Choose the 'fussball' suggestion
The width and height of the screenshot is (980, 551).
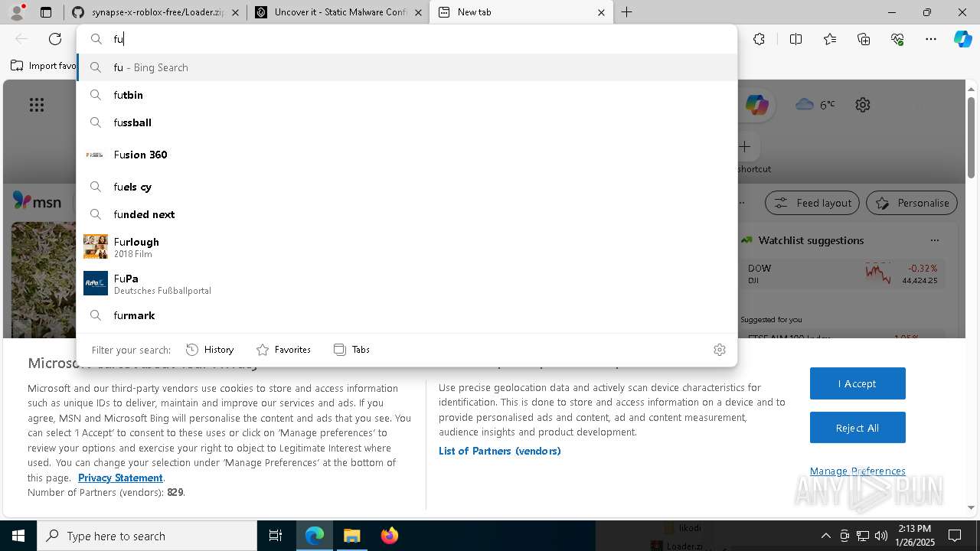tap(407, 122)
